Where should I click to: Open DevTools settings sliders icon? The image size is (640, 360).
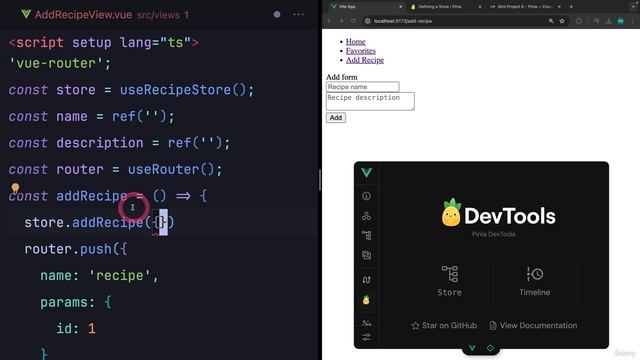click(366, 337)
